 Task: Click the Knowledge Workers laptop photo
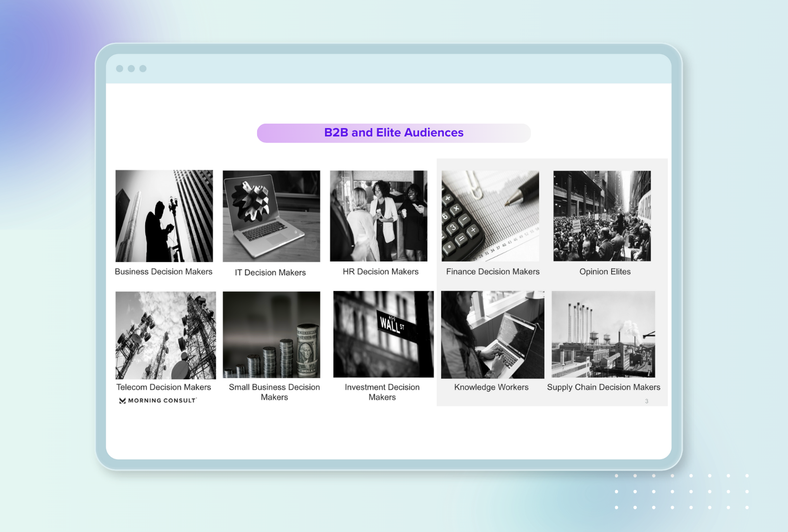point(492,335)
